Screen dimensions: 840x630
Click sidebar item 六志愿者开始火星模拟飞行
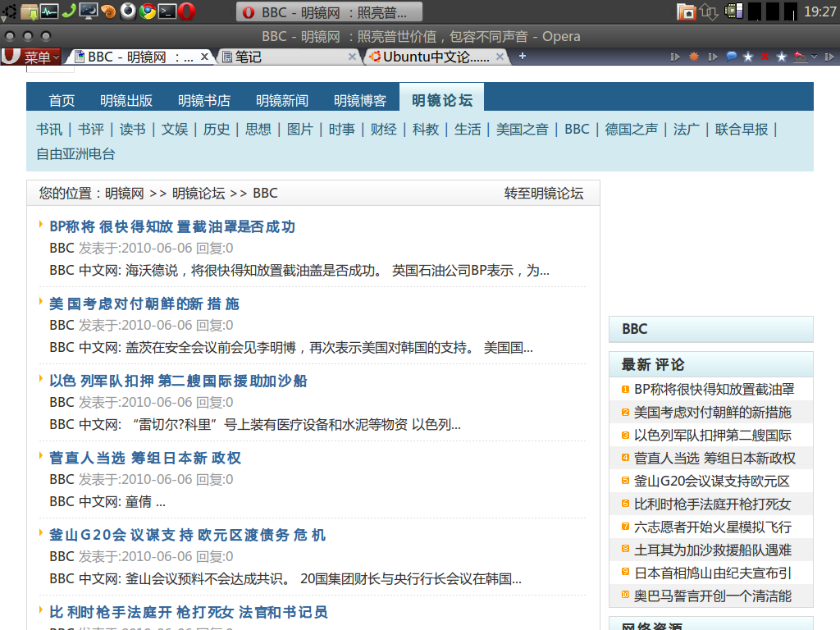(713, 527)
